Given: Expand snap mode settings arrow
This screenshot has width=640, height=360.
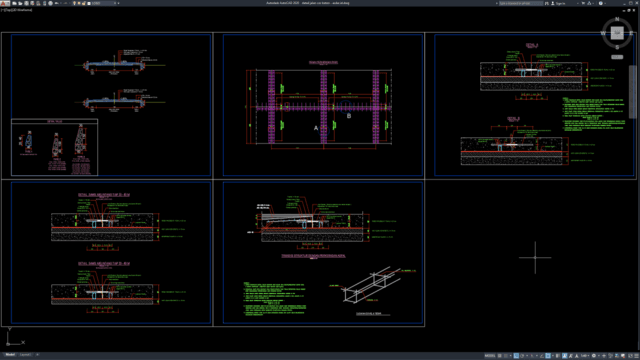Looking at the screenshot, I should pos(511,356).
